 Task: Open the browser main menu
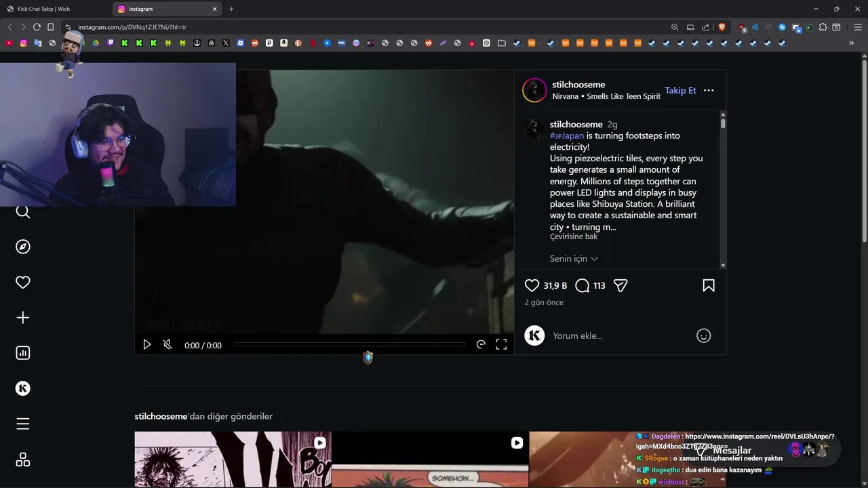(x=858, y=27)
